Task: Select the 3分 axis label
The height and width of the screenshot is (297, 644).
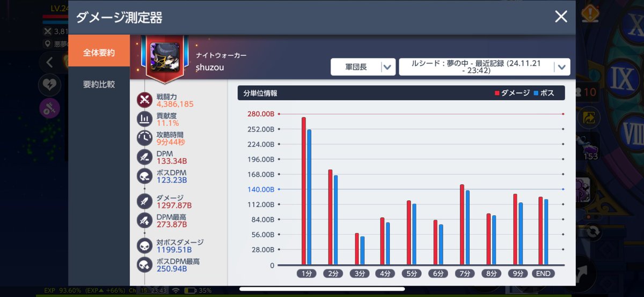Action: [x=359, y=273]
